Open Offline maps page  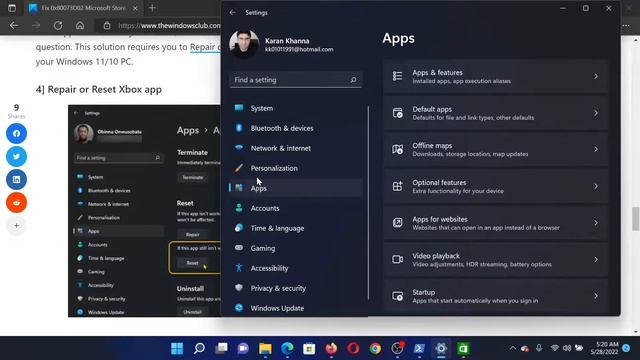click(x=496, y=149)
